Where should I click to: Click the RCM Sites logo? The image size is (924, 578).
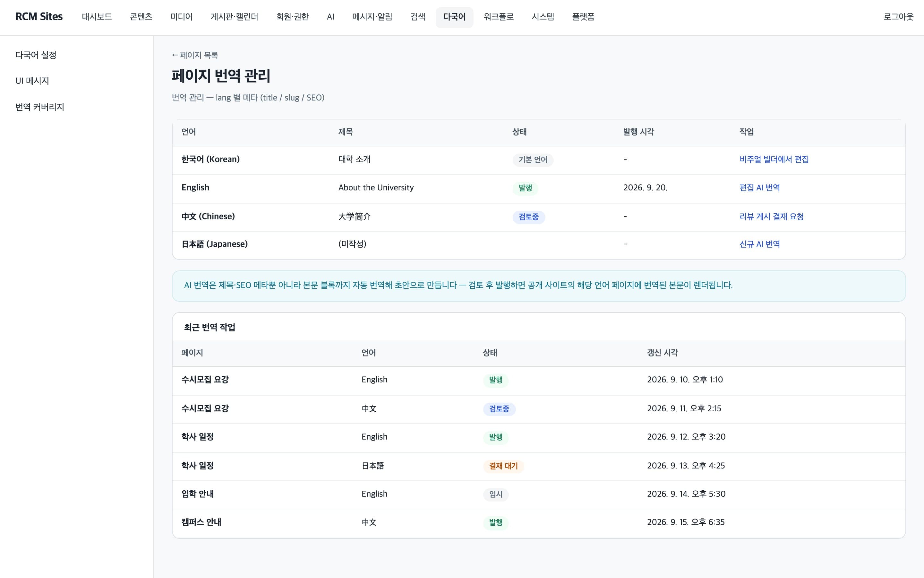(39, 17)
